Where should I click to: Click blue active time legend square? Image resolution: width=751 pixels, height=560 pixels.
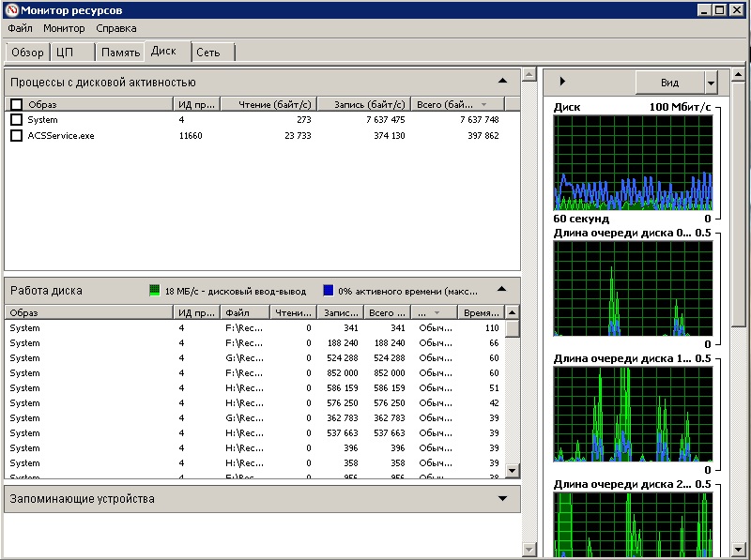329,291
